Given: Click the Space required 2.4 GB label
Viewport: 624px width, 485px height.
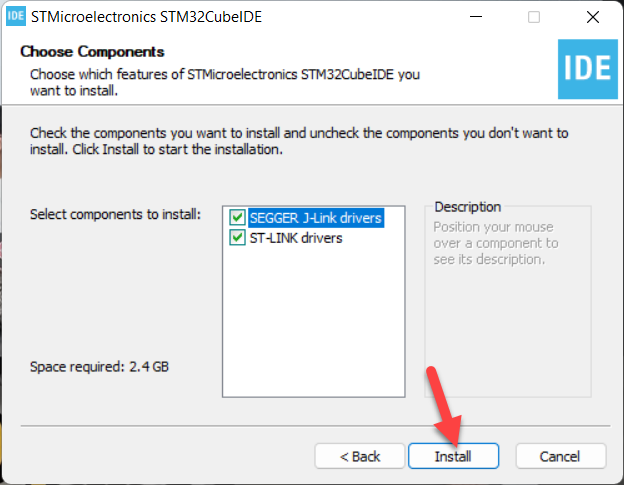Looking at the screenshot, I should tap(99, 366).
